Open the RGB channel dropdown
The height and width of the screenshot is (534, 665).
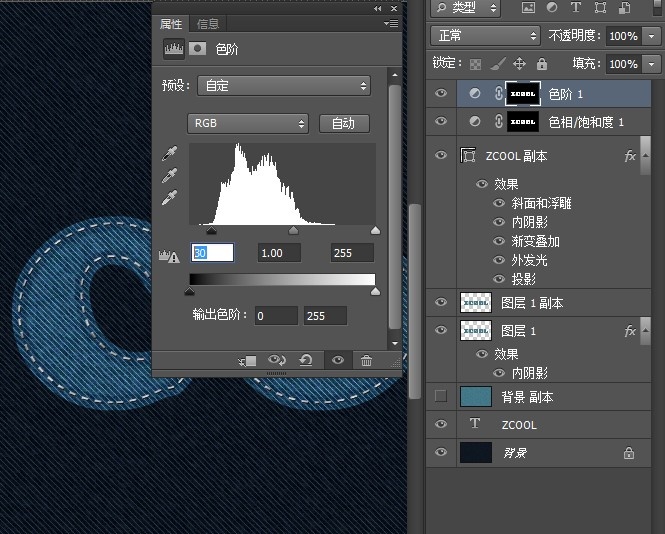pos(248,123)
